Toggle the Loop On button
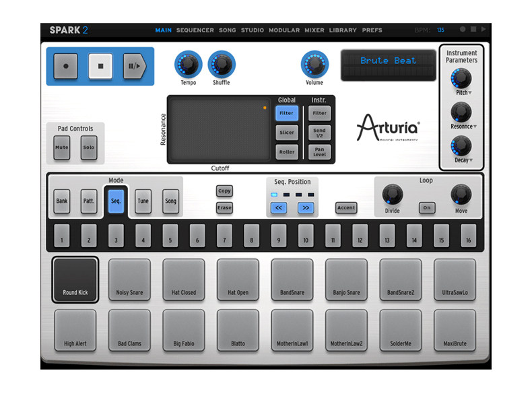 click(x=427, y=207)
